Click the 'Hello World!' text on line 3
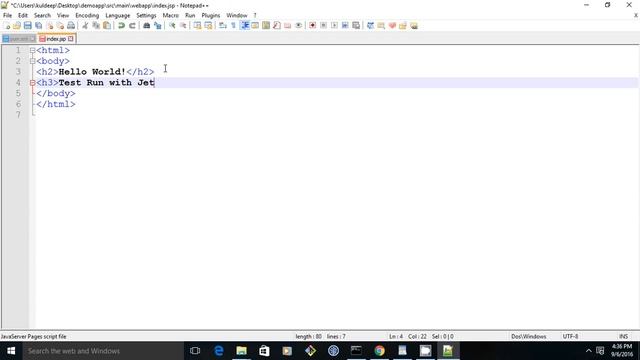 (92, 72)
